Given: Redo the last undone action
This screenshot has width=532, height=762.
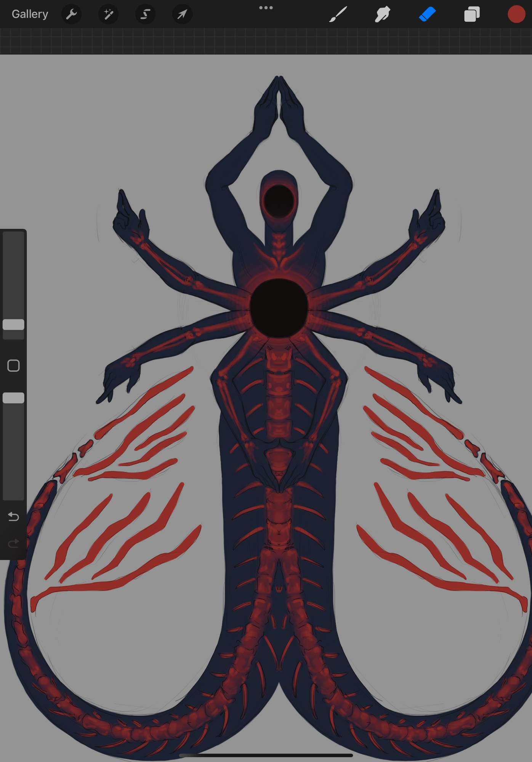Looking at the screenshot, I should [x=13, y=543].
